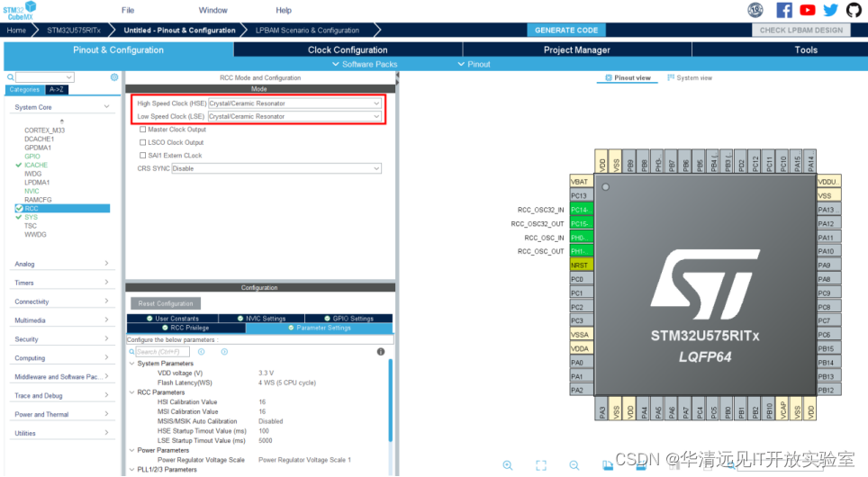Open the CRS SYNC dropdown
Viewport: 868px width, 477px height.
click(276, 168)
